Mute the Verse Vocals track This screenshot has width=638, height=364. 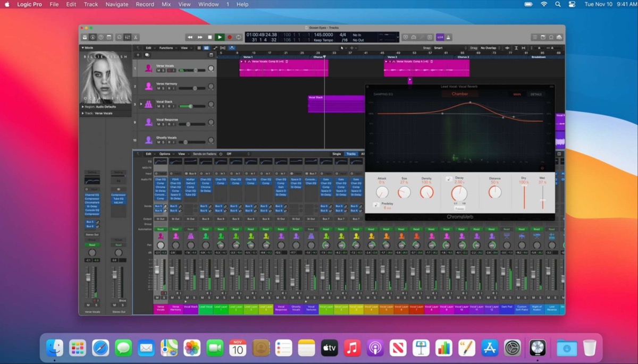tap(158, 71)
